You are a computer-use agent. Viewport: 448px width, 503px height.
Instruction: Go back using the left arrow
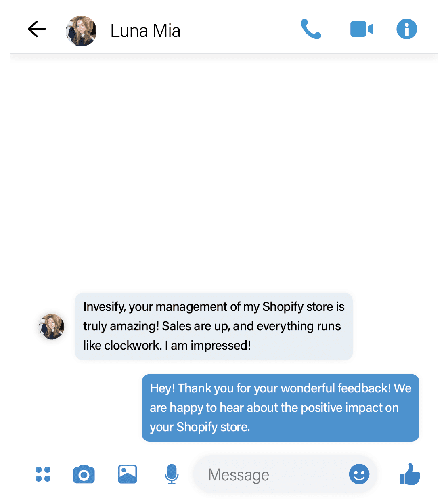37,29
